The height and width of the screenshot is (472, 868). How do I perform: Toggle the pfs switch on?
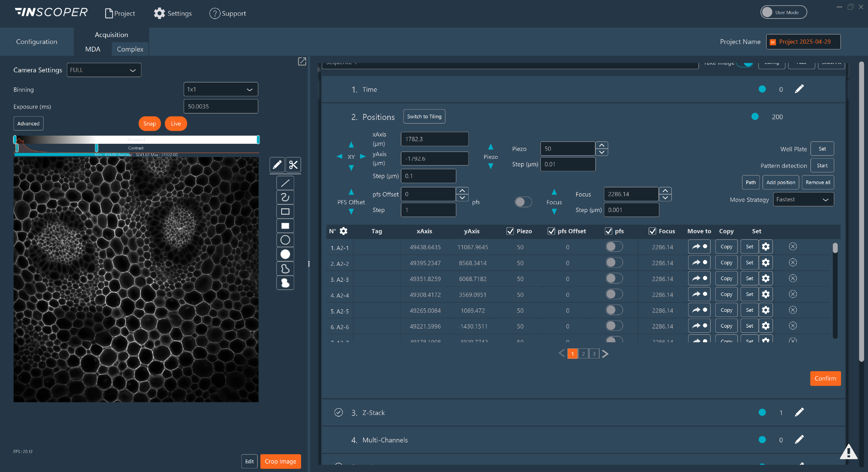523,202
